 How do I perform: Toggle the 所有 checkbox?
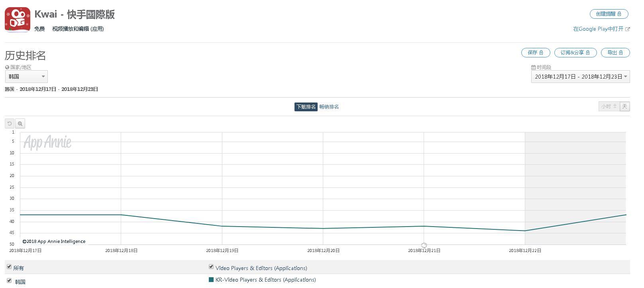coord(9,266)
